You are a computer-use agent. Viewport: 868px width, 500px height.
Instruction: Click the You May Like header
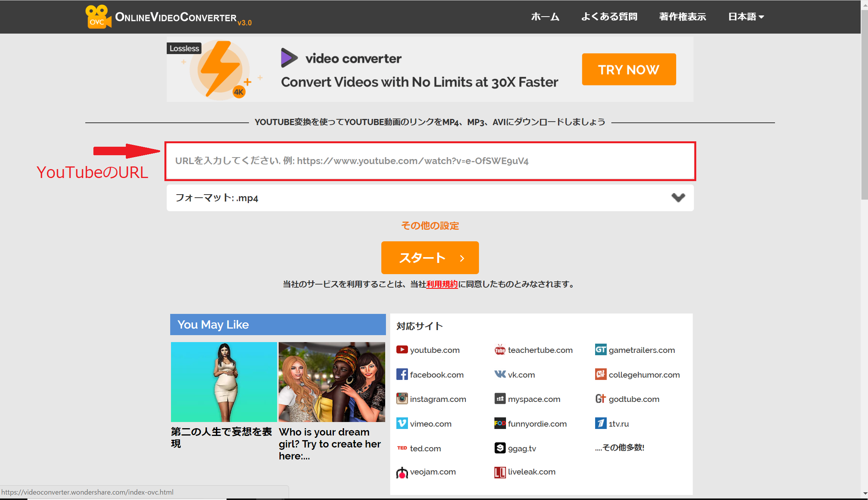278,324
